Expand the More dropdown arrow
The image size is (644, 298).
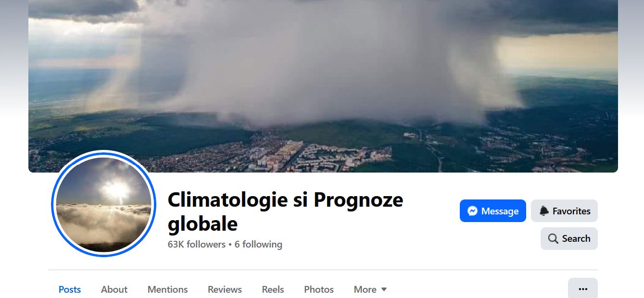click(x=384, y=289)
